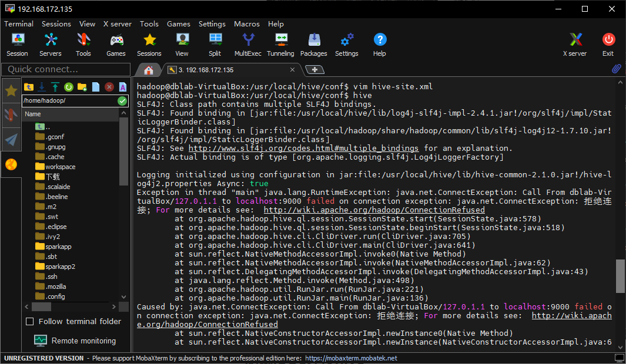The height and width of the screenshot is (364, 626).
Task: Click the upload files icon
Action: (55, 87)
